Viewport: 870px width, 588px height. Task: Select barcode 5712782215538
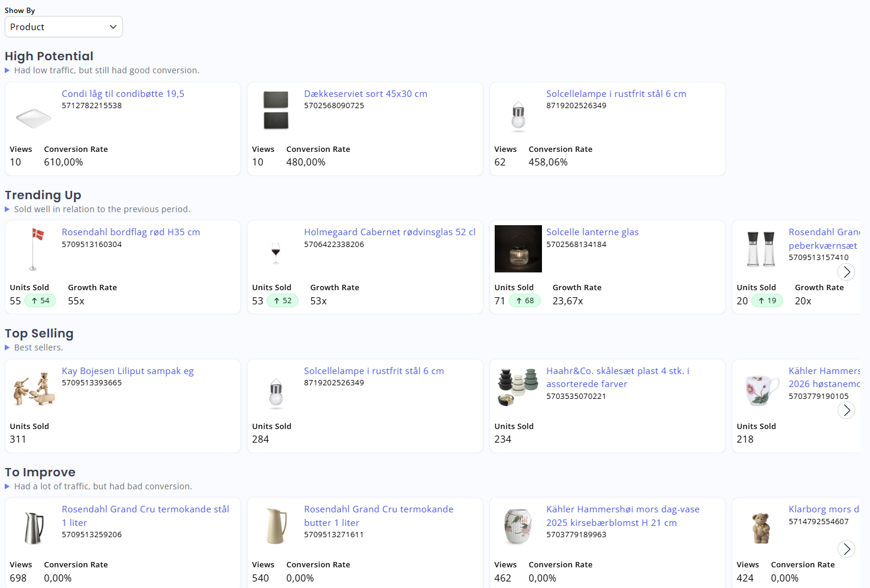(x=92, y=106)
